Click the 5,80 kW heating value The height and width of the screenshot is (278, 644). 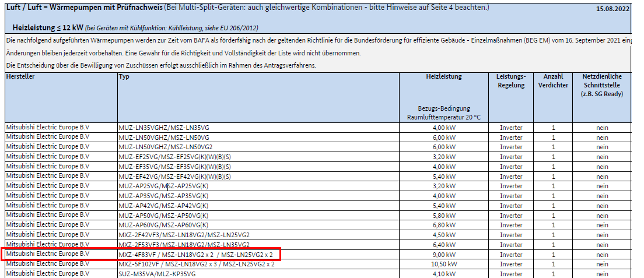click(444, 216)
